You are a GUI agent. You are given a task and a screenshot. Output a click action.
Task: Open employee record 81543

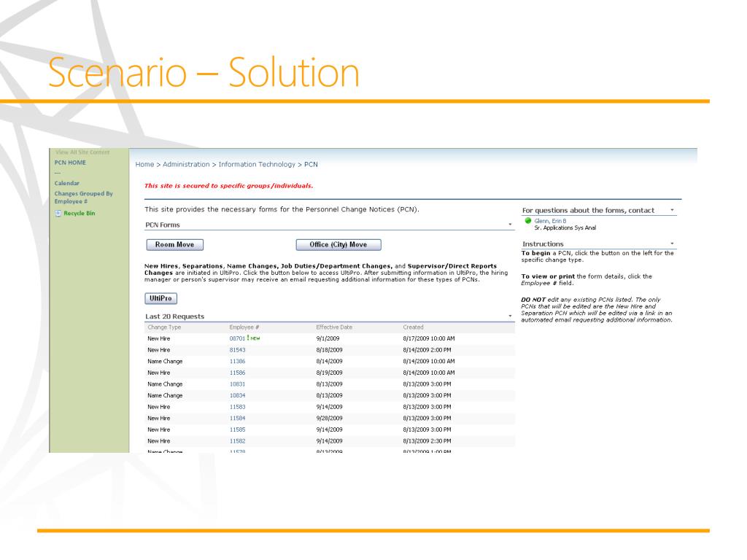pos(237,350)
